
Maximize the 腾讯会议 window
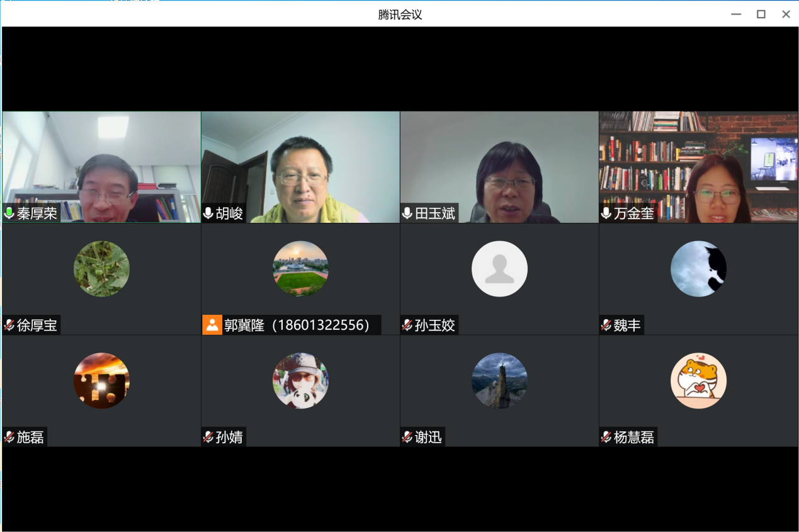761,14
